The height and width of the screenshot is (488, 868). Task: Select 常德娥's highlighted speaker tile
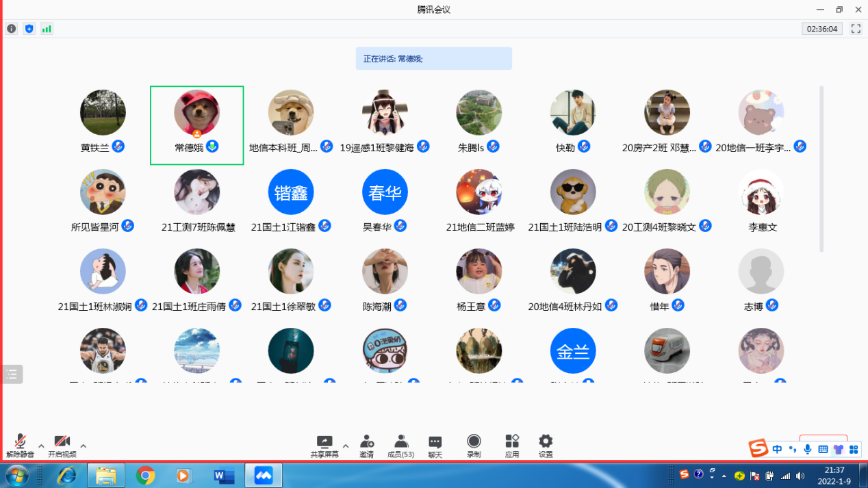[197, 125]
